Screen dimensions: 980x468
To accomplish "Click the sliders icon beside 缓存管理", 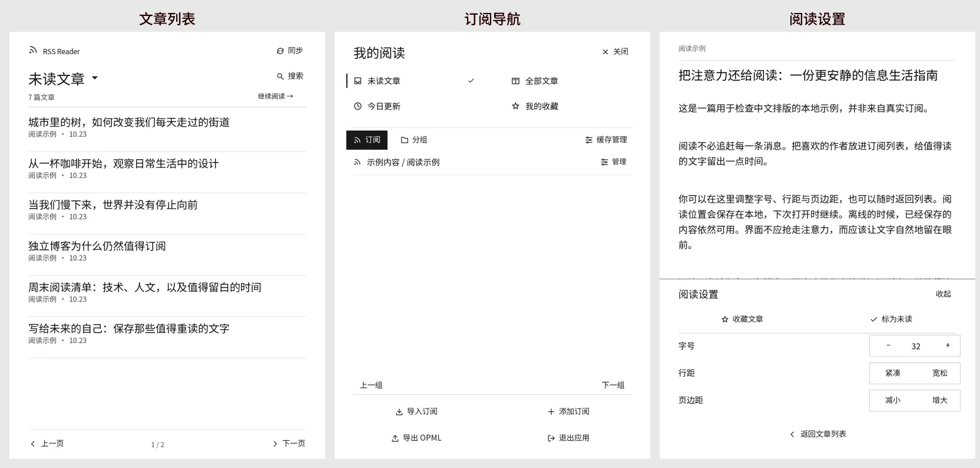I will (x=588, y=140).
